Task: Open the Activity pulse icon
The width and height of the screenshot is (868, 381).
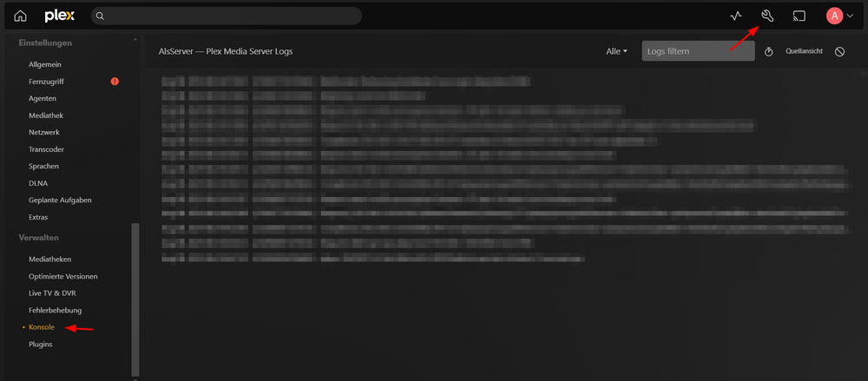Action: pyautogui.click(x=735, y=16)
